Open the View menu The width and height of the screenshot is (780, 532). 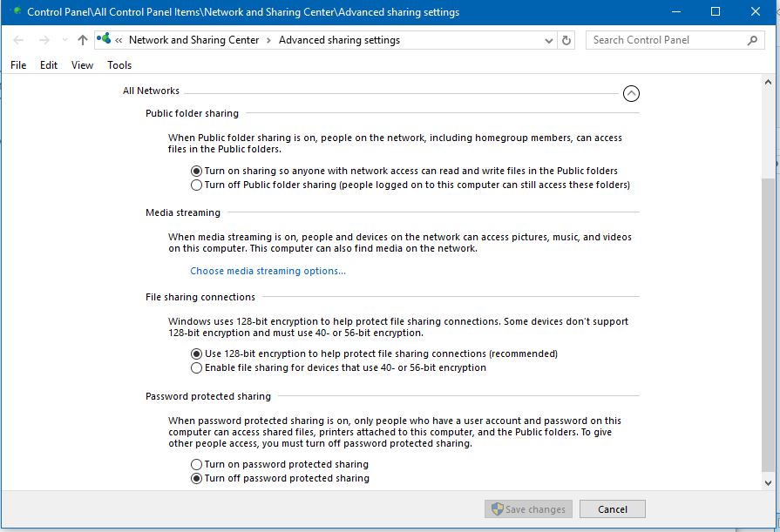[x=82, y=65]
